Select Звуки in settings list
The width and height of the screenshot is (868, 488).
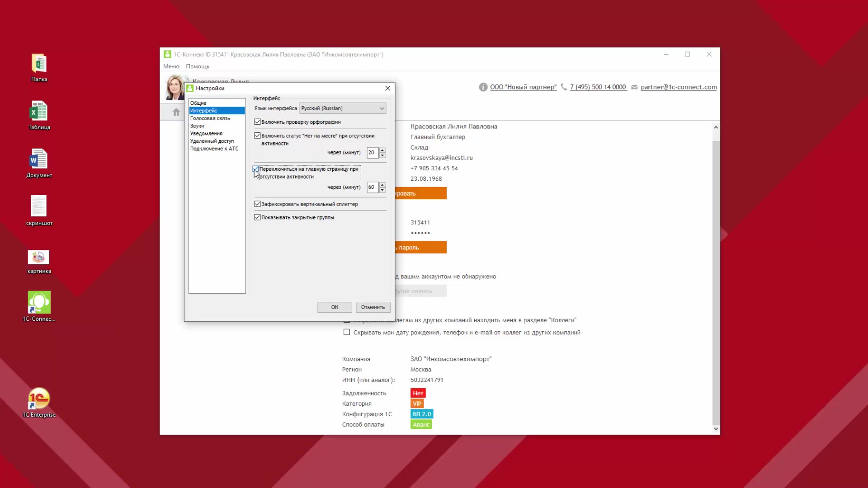coord(217,126)
